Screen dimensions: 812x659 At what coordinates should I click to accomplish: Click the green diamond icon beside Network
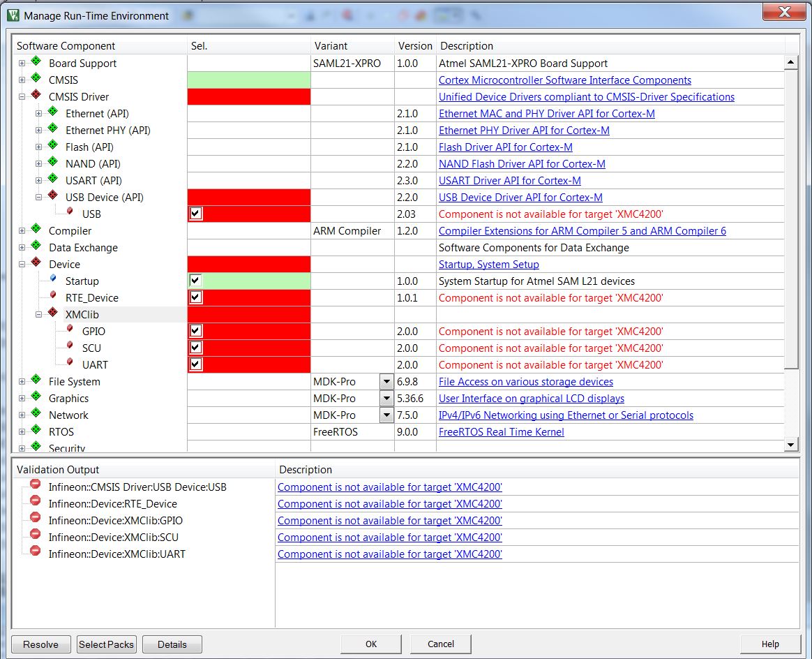36,414
